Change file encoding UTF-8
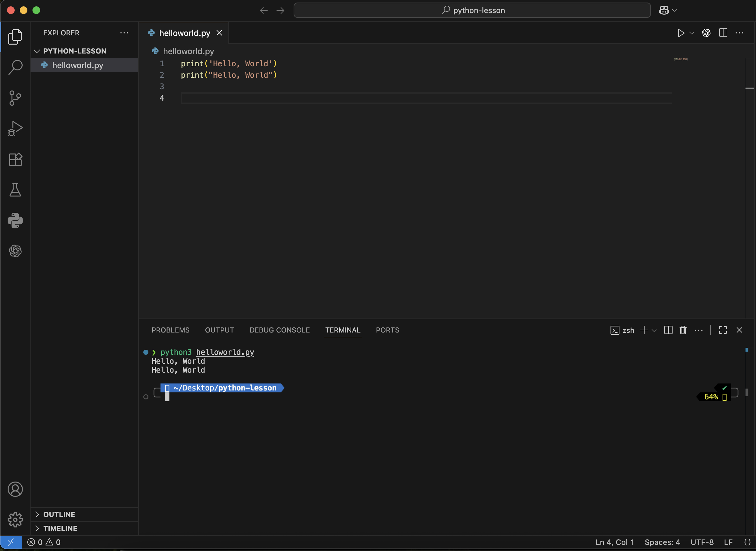This screenshot has width=756, height=551. click(x=702, y=542)
